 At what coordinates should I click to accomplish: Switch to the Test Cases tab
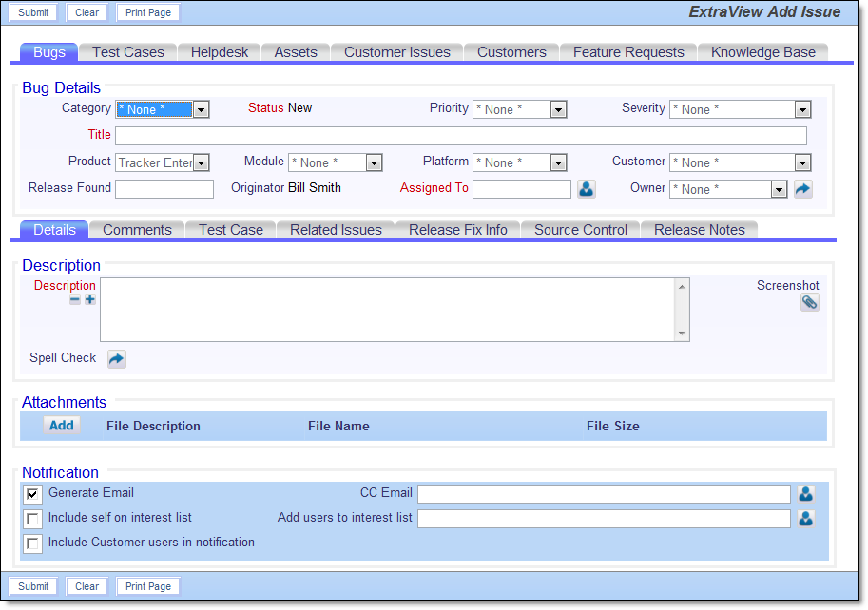point(128,52)
